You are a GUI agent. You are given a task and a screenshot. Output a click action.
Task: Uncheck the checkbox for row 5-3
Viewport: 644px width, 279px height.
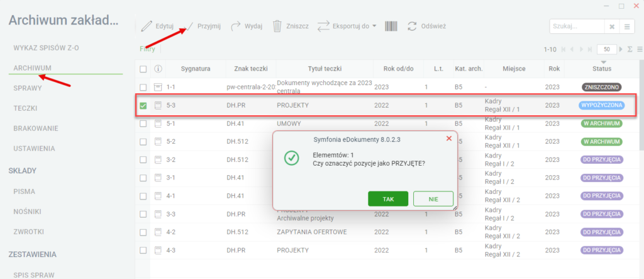click(x=143, y=105)
